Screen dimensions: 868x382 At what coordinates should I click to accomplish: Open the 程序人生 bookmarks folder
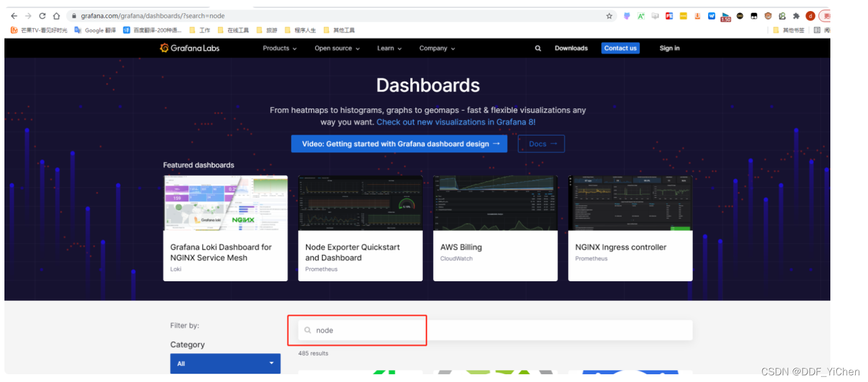tap(301, 30)
